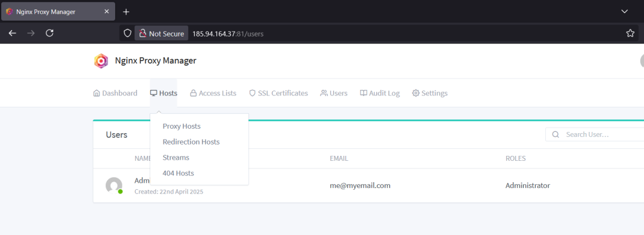Open the SSL Certificates tab
The height and width of the screenshot is (235, 644).
coord(279,93)
